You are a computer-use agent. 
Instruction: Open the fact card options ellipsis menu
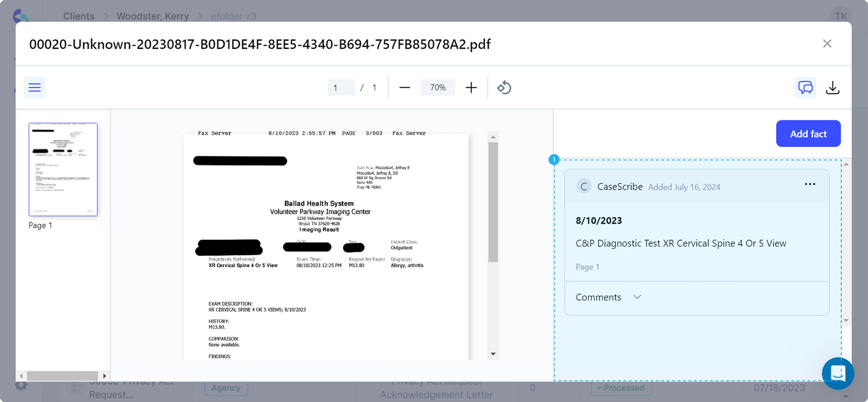(810, 184)
